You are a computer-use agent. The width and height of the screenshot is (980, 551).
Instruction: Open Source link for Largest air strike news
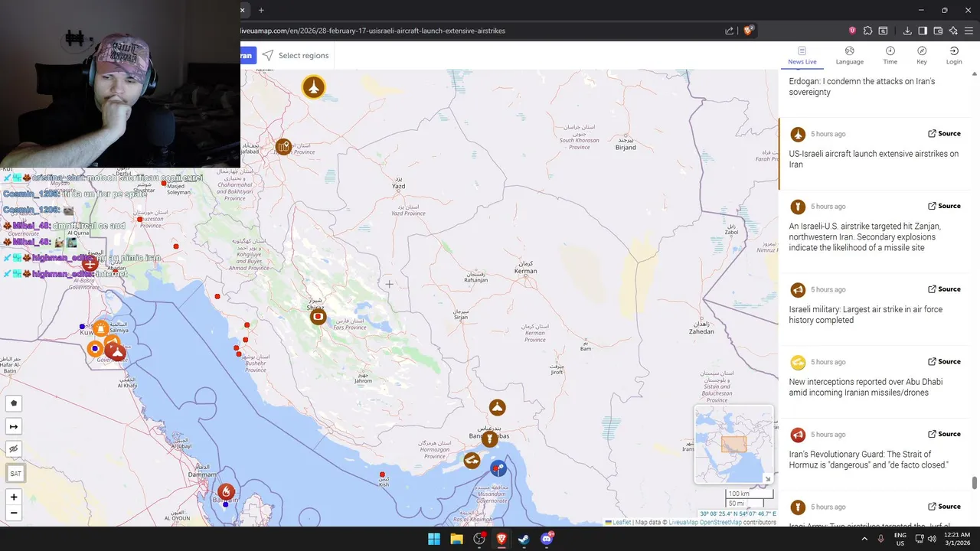(944, 289)
